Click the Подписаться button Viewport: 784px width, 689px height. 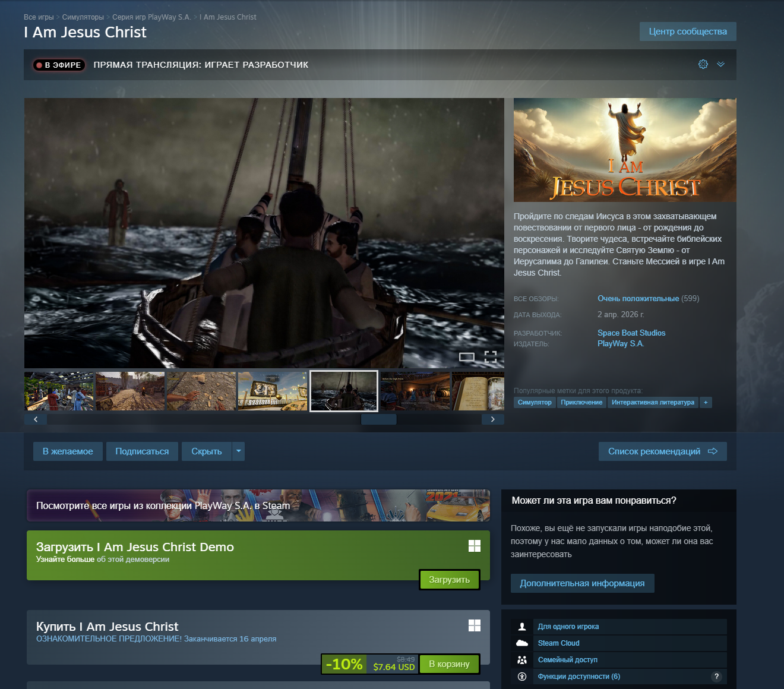click(x=142, y=451)
